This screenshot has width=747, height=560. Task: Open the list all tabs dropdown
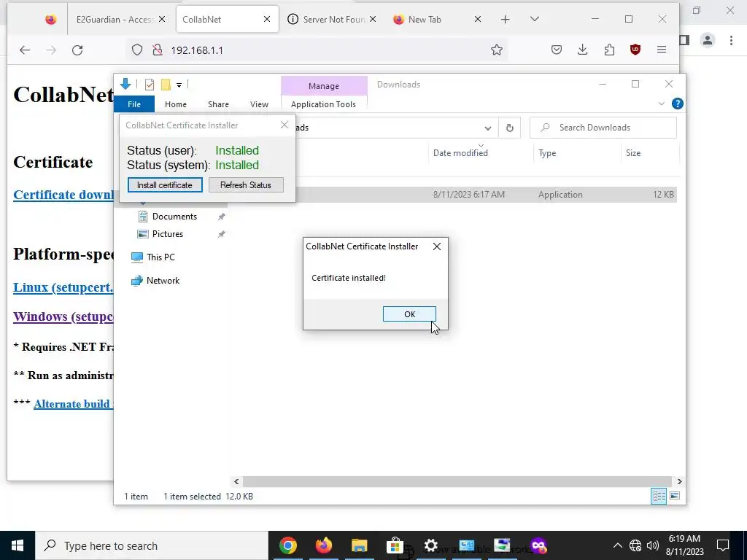535,19
